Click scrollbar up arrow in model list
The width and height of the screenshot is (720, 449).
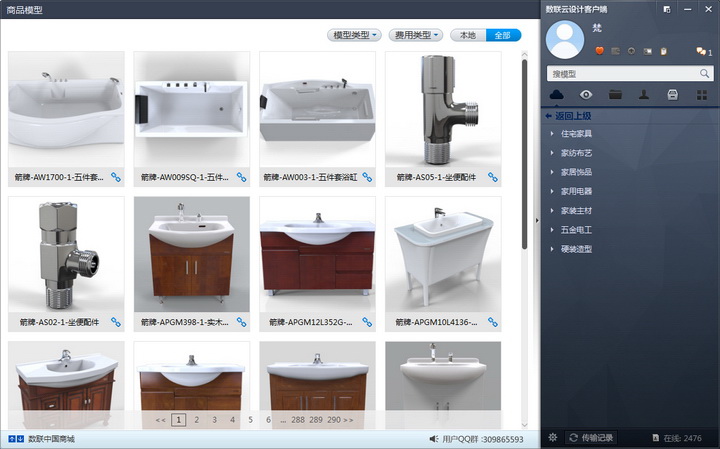pyautogui.click(x=524, y=55)
